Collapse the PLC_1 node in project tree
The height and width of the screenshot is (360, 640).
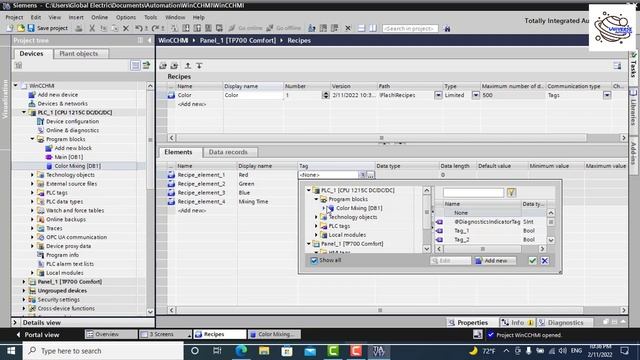tap(24, 112)
